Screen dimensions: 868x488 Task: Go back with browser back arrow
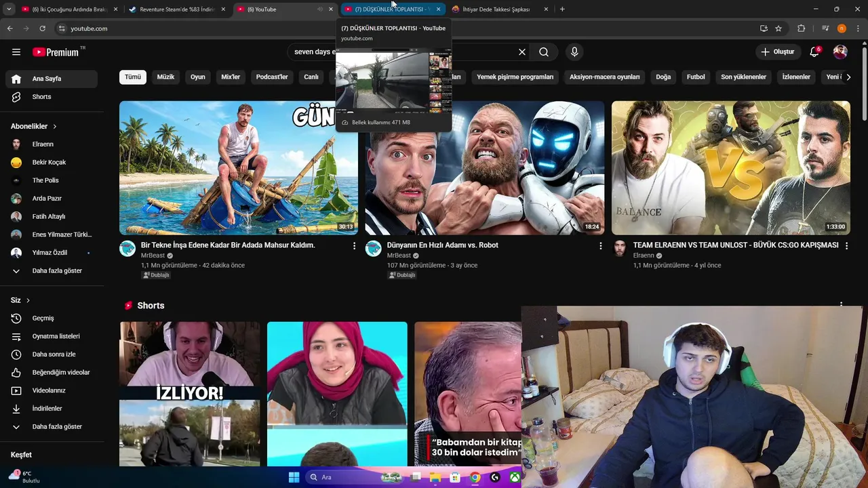(9, 28)
